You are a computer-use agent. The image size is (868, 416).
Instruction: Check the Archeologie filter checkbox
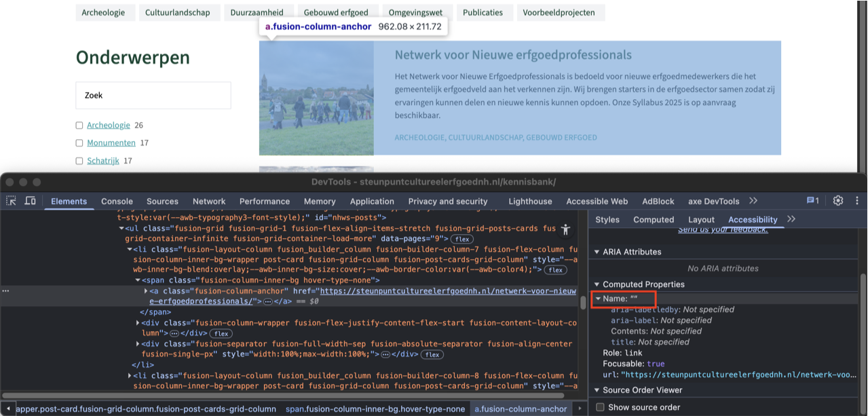pos(79,126)
